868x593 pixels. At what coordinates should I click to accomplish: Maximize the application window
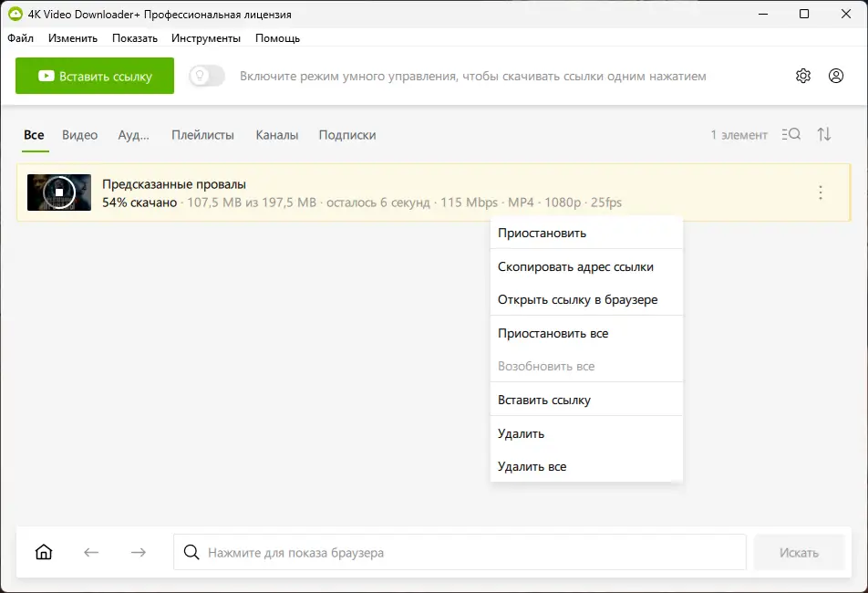[804, 14]
